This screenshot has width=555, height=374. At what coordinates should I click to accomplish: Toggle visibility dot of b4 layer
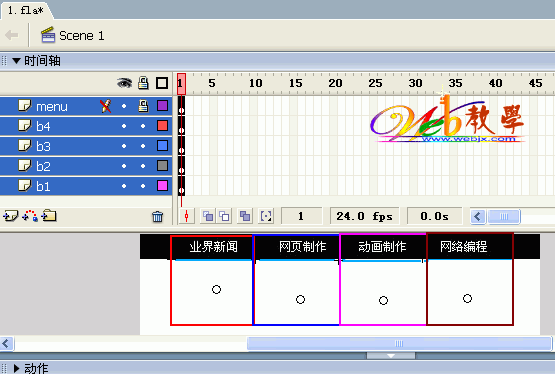(x=124, y=126)
